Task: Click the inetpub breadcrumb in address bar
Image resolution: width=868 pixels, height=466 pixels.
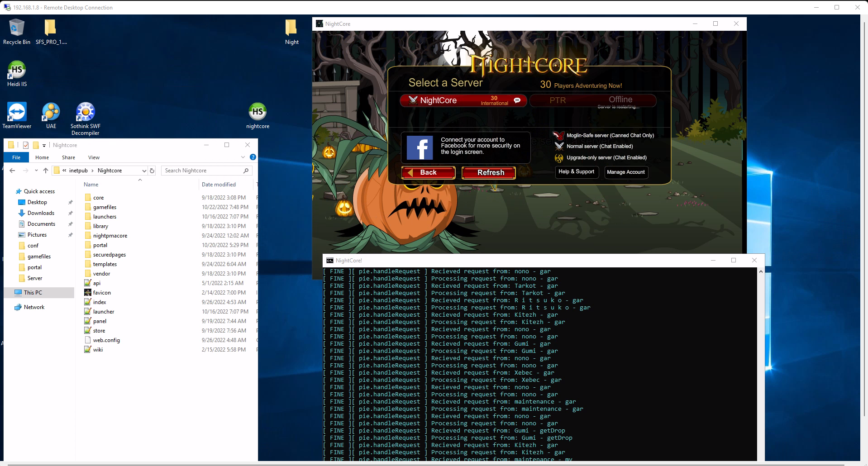Action: click(x=78, y=171)
